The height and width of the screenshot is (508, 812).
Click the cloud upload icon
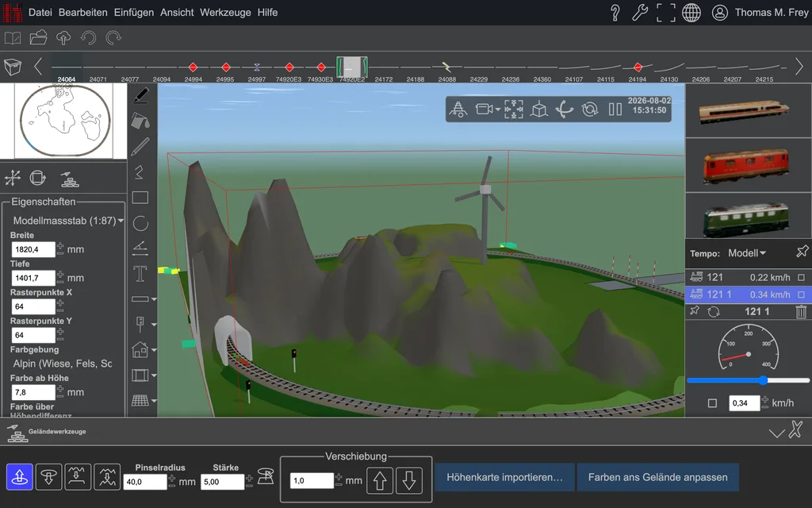click(x=63, y=38)
